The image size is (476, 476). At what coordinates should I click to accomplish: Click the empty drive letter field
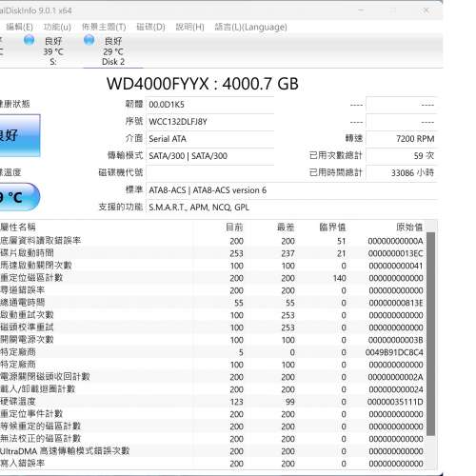pyautogui.click(x=209, y=173)
